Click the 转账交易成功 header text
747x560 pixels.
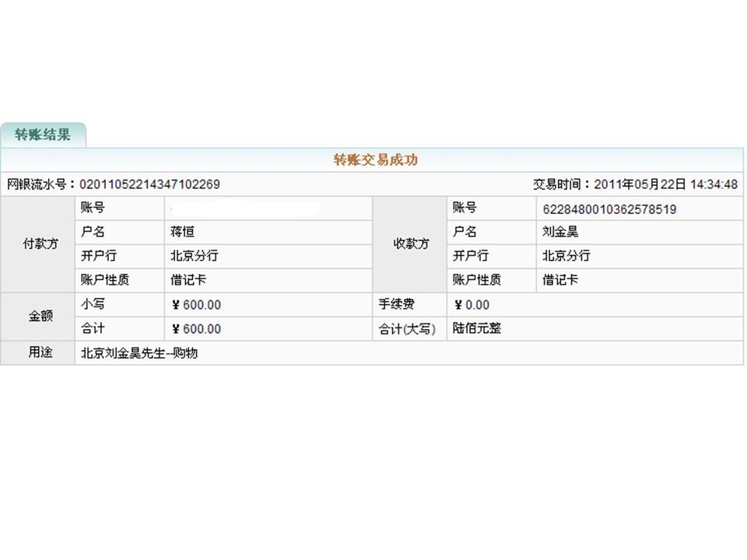coord(376,160)
